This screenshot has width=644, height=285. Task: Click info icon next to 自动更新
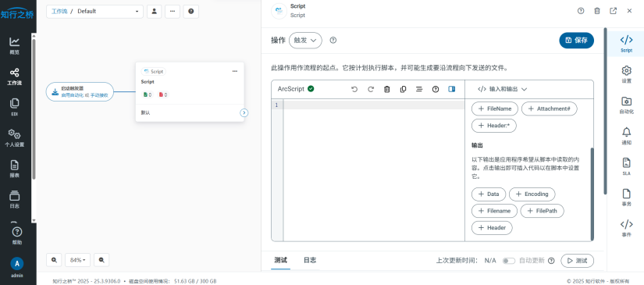pyautogui.click(x=551, y=260)
